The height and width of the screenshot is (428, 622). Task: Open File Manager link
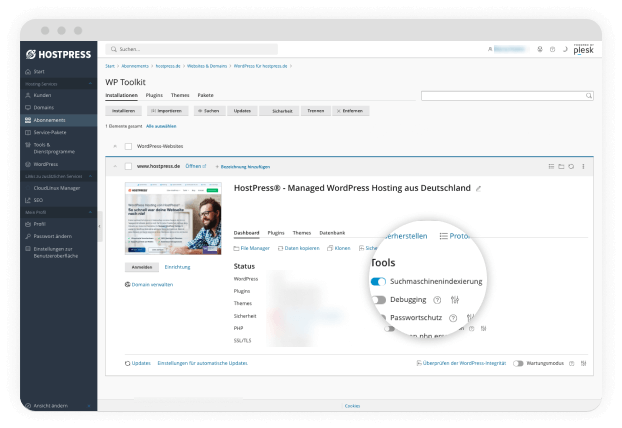251,248
